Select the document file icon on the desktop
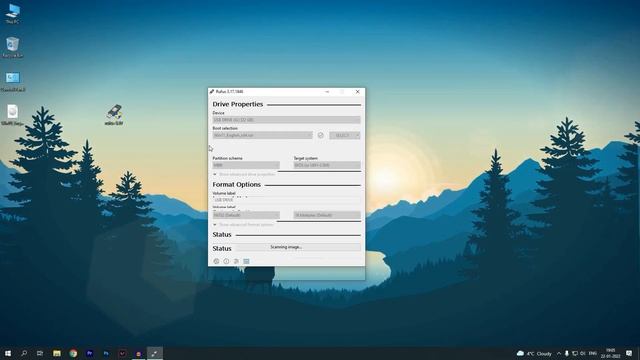This screenshot has height=360, width=640. pyautogui.click(x=13, y=115)
